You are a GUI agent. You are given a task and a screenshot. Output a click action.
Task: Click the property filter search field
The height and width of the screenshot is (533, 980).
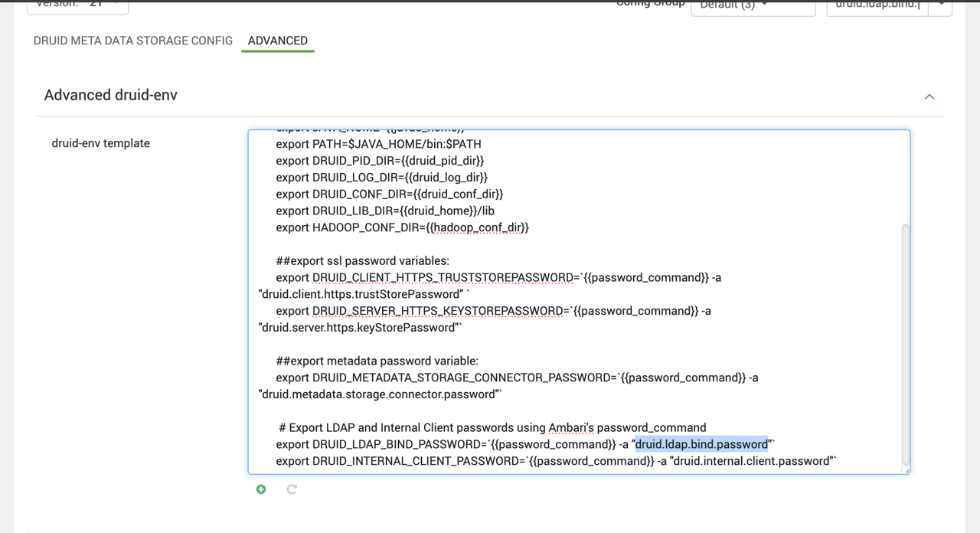click(877, 6)
